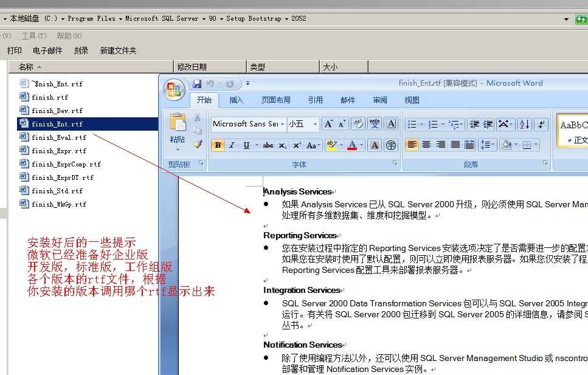Save the document from Quick Access Toolbar

(197, 84)
